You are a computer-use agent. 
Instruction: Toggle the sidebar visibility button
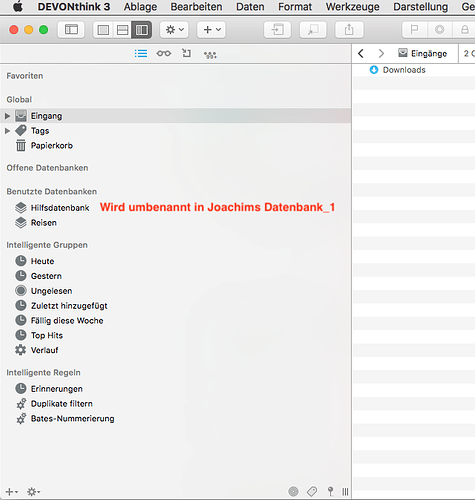click(71, 30)
